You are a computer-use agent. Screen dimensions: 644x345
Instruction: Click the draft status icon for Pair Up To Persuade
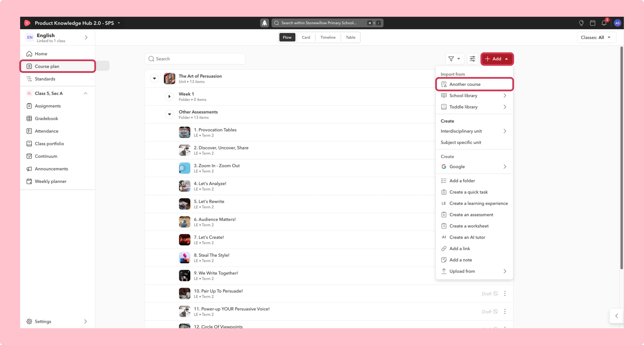pyautogui.click(x=495, y=294)
